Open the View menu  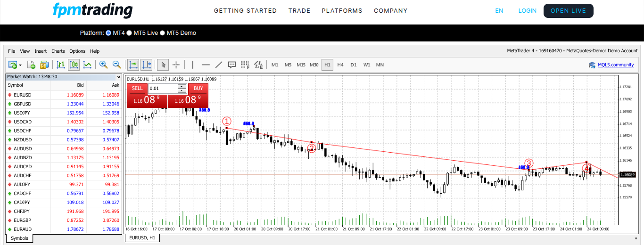[x=25, y=51]
